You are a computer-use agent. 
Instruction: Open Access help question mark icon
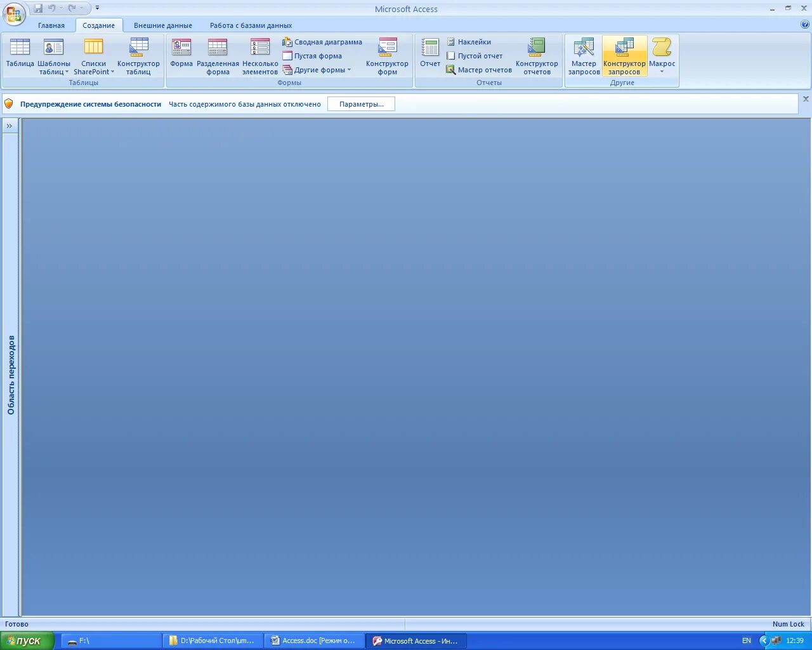point(805,25)
